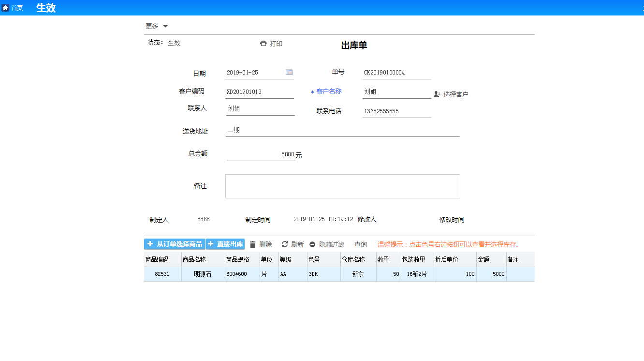
Task: Open the 首页 home link
Action: 17,8
